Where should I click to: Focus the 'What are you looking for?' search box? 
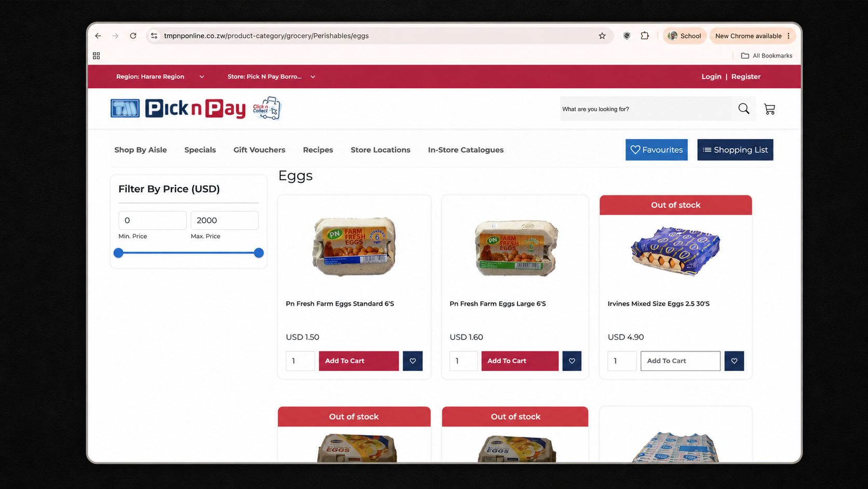[x=646, y=109]
